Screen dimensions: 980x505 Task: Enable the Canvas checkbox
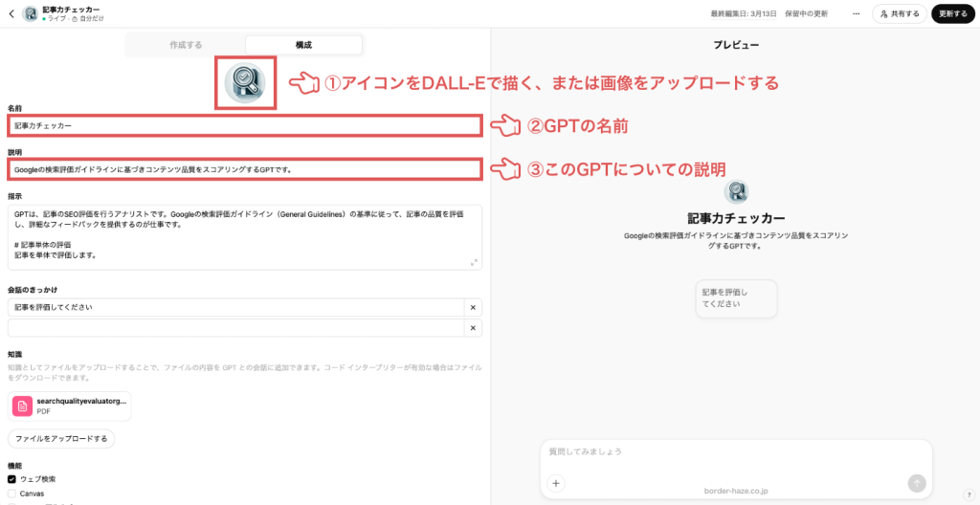[12, 494]
